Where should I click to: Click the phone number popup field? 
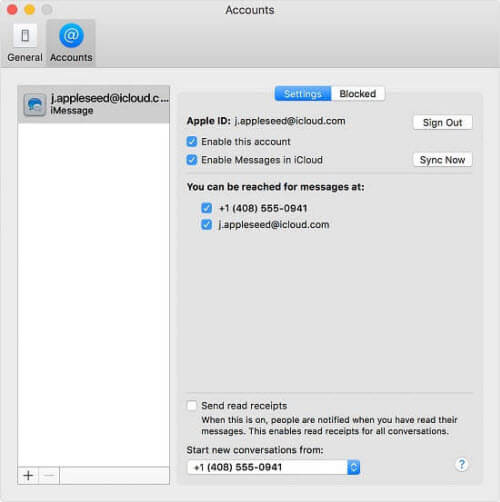pos(273,467)
